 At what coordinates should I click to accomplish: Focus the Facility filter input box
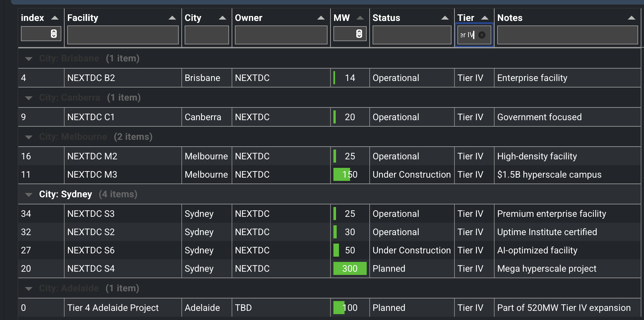pyautogui.click(x=123, y=35)
